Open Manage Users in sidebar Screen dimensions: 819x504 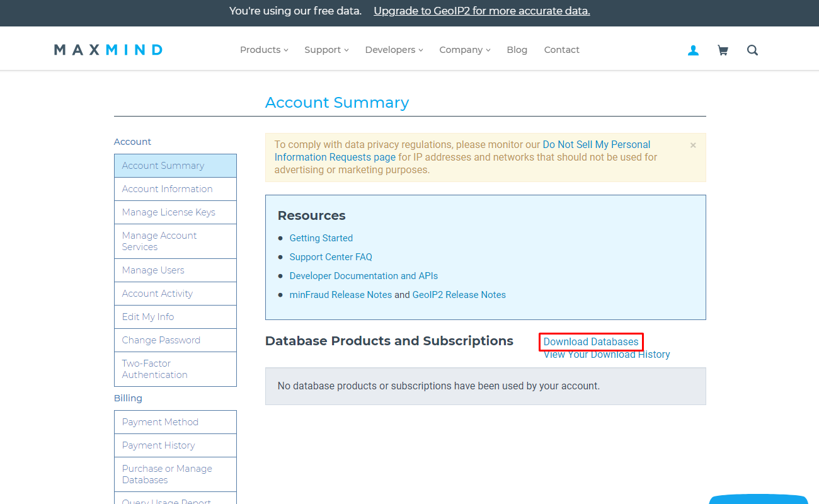point(175,270)
